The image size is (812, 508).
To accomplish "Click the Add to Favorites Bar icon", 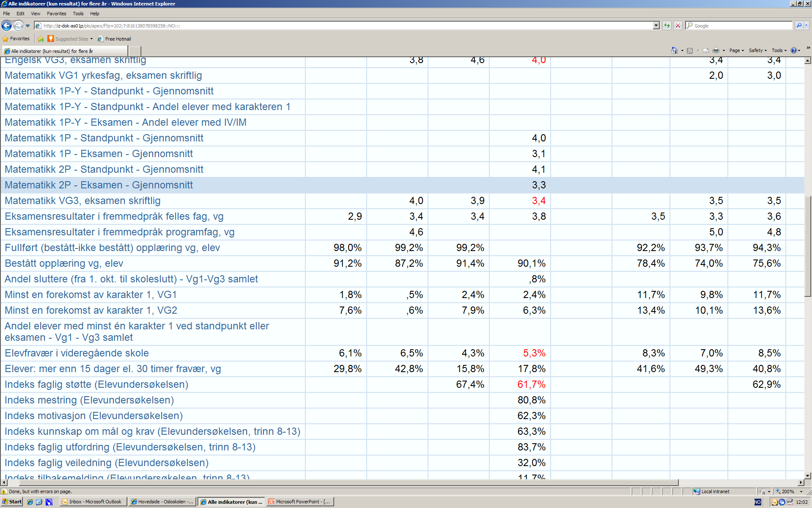I will coord(41,39).
